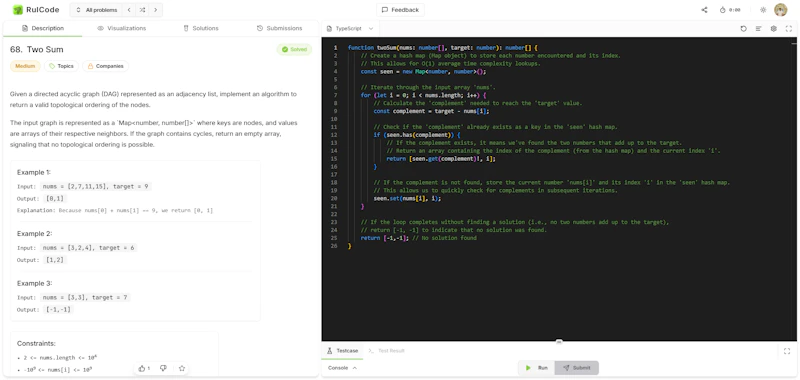
Task: Click the output "[-1,-1]" value
Action: click(x=59, y=310)
